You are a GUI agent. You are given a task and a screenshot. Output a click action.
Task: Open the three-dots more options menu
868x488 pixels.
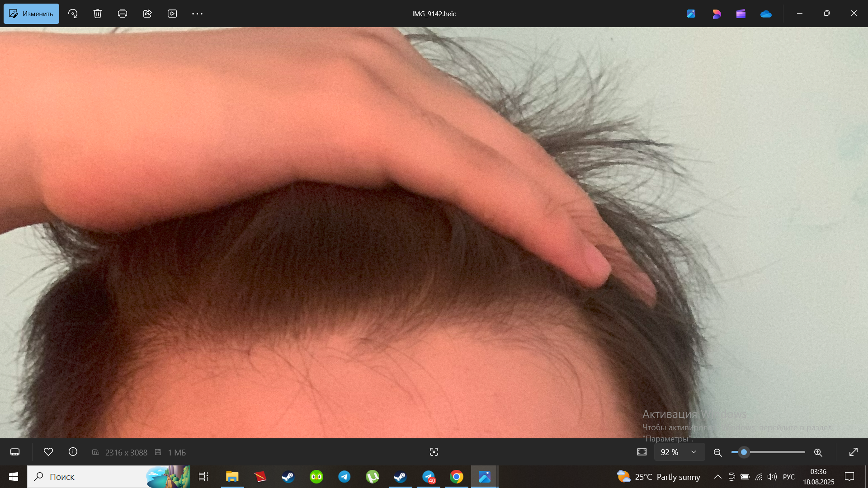pyautogui.click(x=197, y=14)
